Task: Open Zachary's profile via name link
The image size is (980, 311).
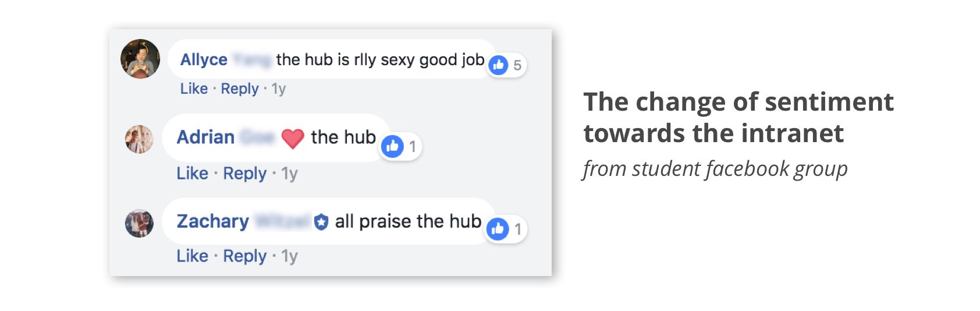Action: click(213, 221)
